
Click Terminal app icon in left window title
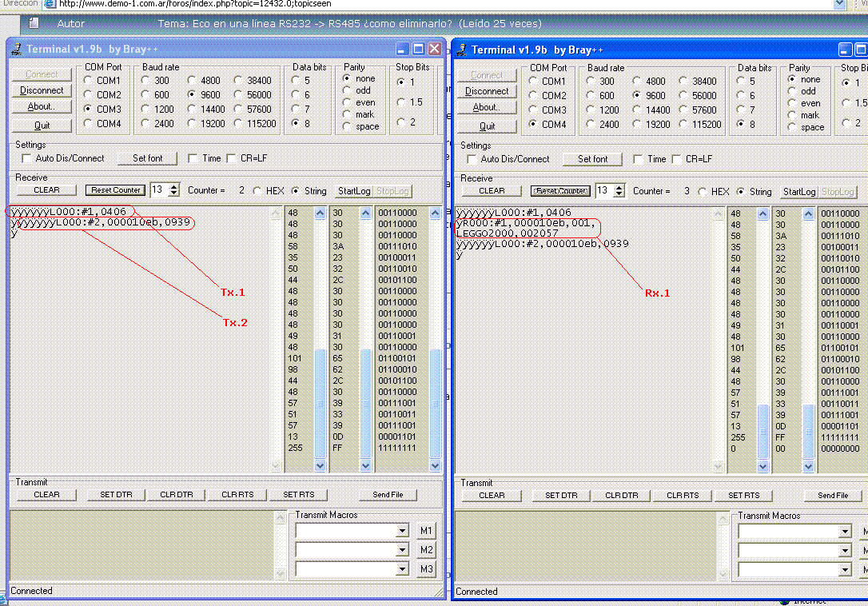[x=16, y=50]
